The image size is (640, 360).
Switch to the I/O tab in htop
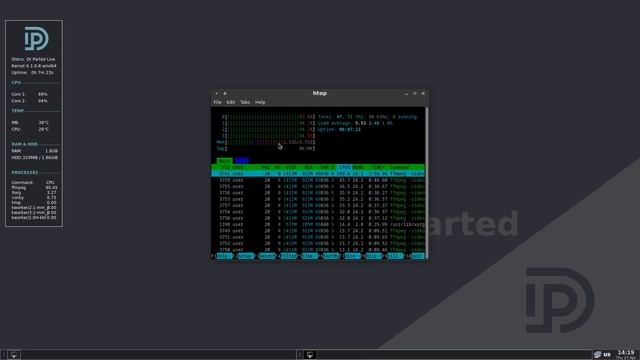[x=242, y=161]
